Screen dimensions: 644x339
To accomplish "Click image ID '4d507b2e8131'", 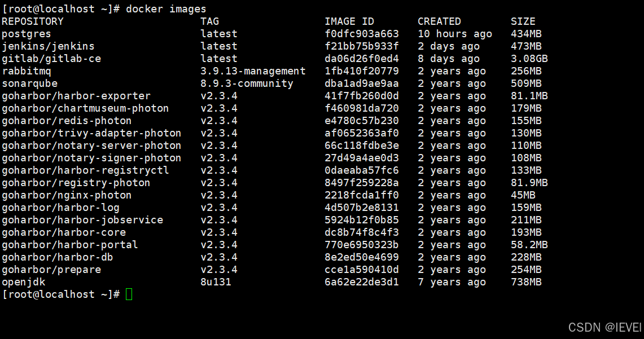I will pos(362,208).
